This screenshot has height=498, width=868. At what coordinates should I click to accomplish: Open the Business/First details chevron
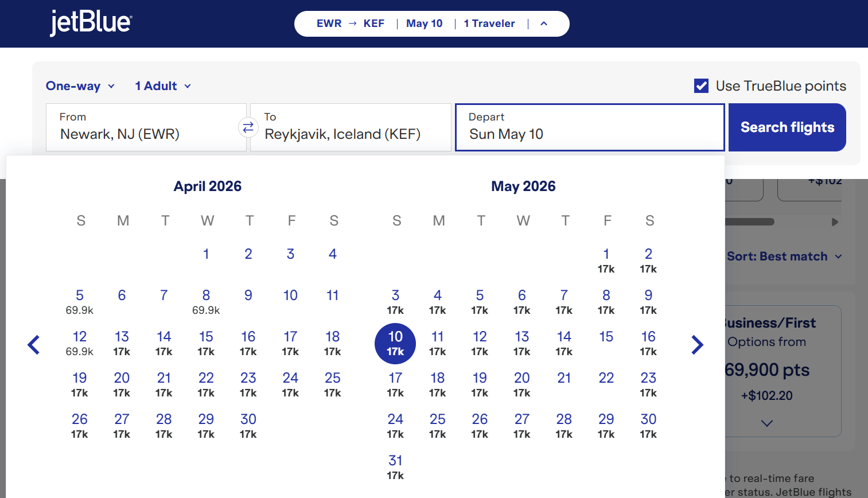[x=767, y=423]
